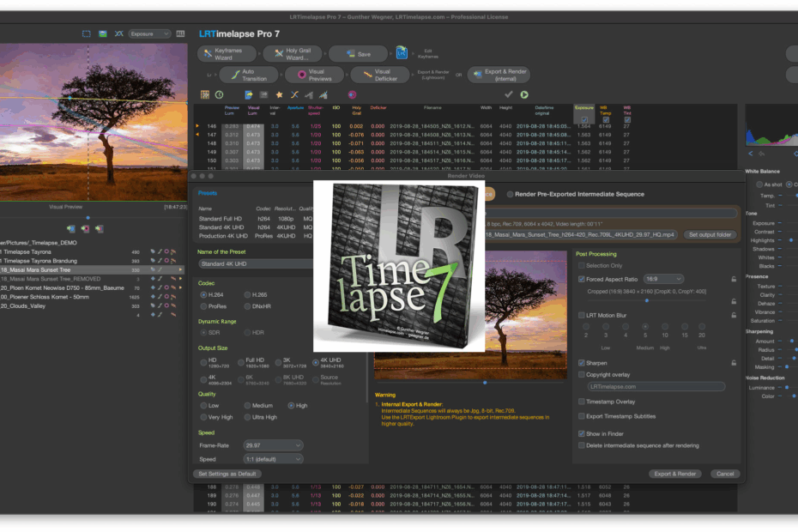This screenshot has width=798, height=532.
Task: Click the gray checkmark icon
Action: [x=509, y=94]
